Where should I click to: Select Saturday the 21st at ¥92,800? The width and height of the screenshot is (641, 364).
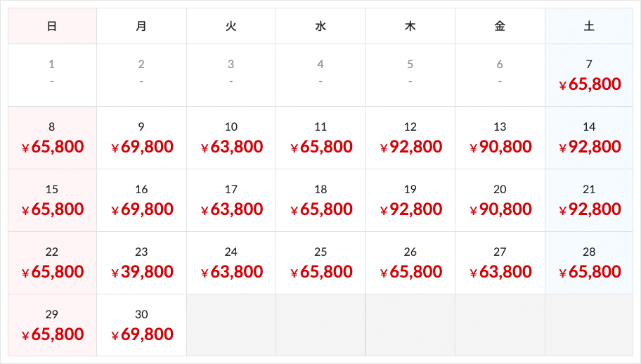coord(589,200)
